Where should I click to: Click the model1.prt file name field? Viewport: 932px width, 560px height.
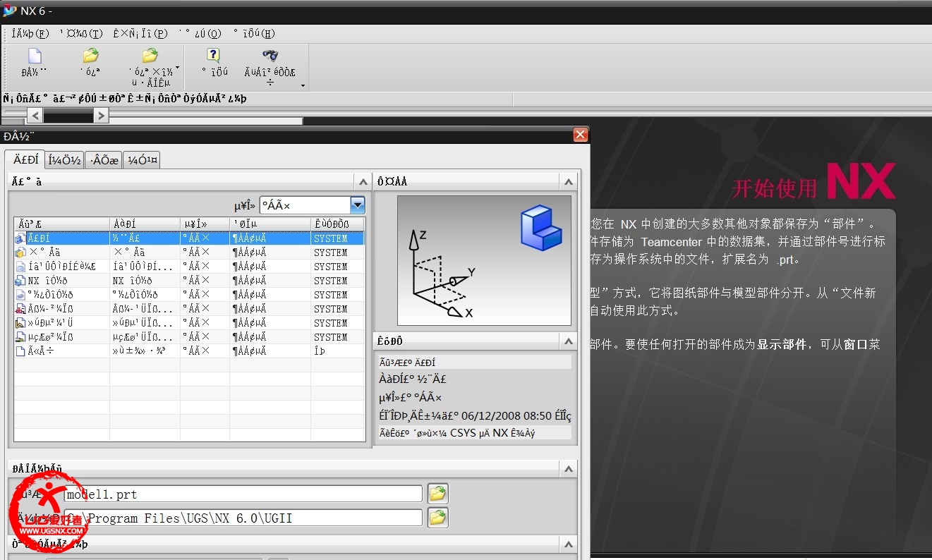243,494
